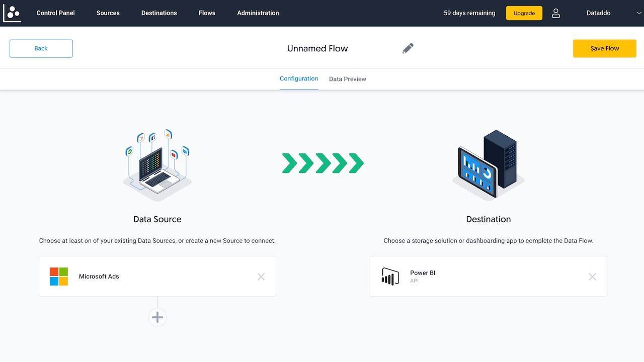Click the Save Flow button
The height and width of the screenshot is (362, 644).
point(605,48)
